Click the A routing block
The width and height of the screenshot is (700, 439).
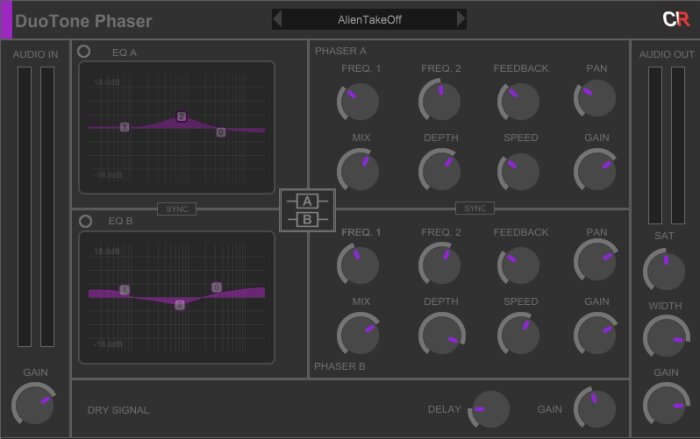point(307,201)
